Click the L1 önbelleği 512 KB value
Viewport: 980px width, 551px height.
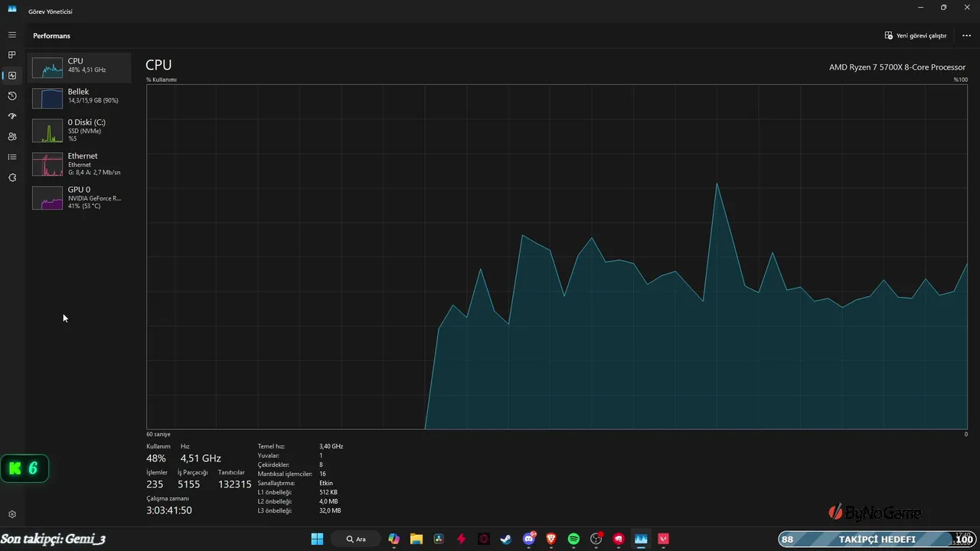click(x=328, y=492)
